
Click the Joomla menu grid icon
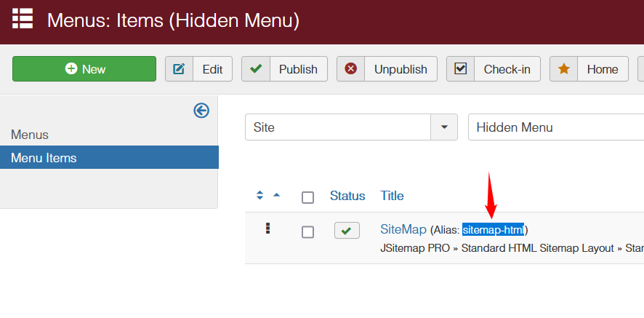(22, 18)
